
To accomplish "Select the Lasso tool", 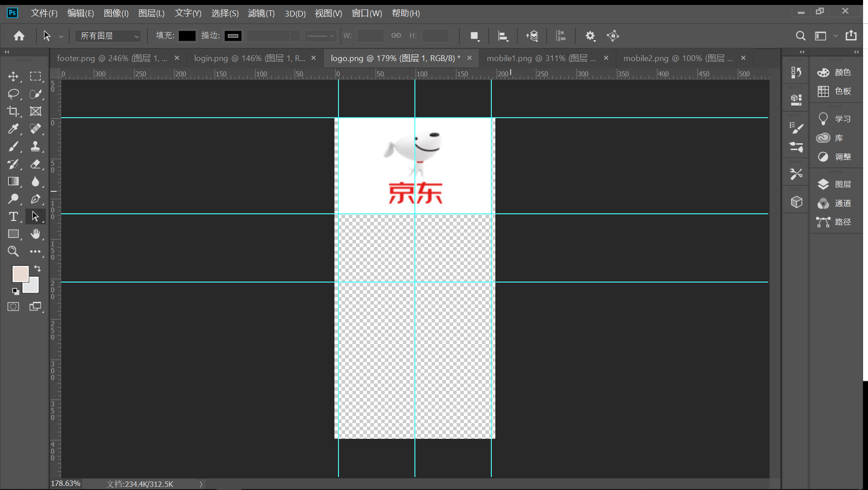I will (13, 93).
